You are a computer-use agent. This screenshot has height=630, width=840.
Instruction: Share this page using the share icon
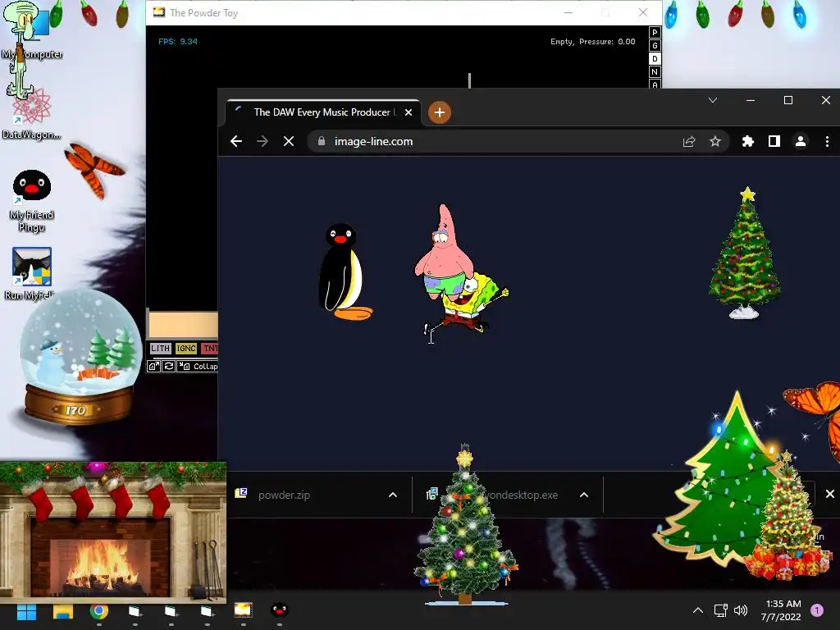pyautogui.click(x=689, y=141)
